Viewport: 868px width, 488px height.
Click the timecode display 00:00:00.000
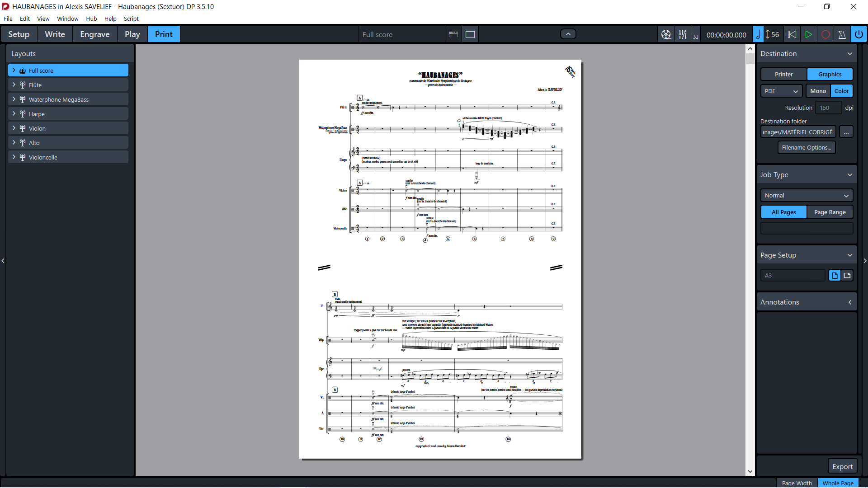pos(726,35)
